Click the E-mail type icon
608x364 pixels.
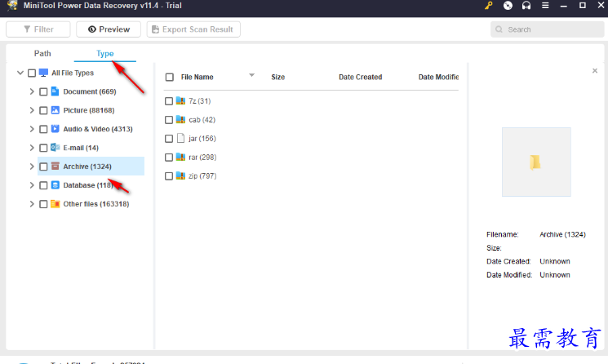coord(55,147)
